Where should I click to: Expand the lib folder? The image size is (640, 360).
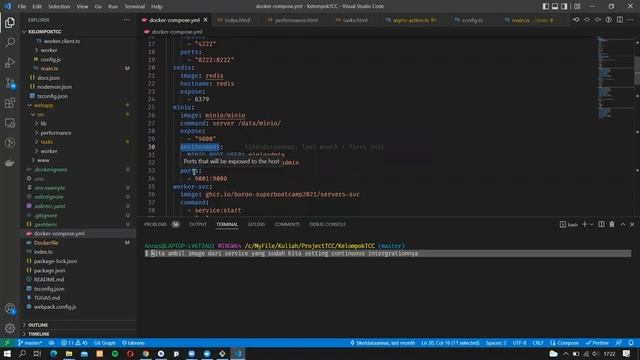43,123
